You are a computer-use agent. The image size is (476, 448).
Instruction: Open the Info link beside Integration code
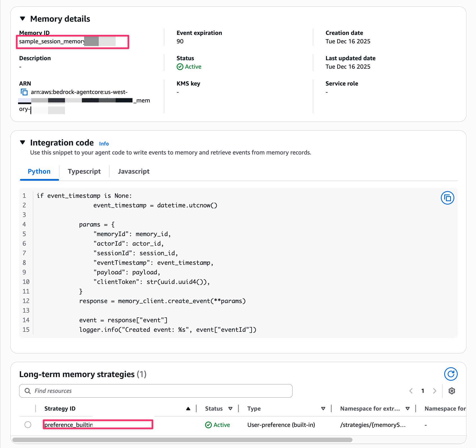point(104,144)
